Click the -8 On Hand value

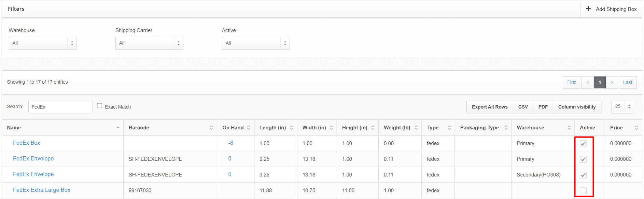(231, 143)
